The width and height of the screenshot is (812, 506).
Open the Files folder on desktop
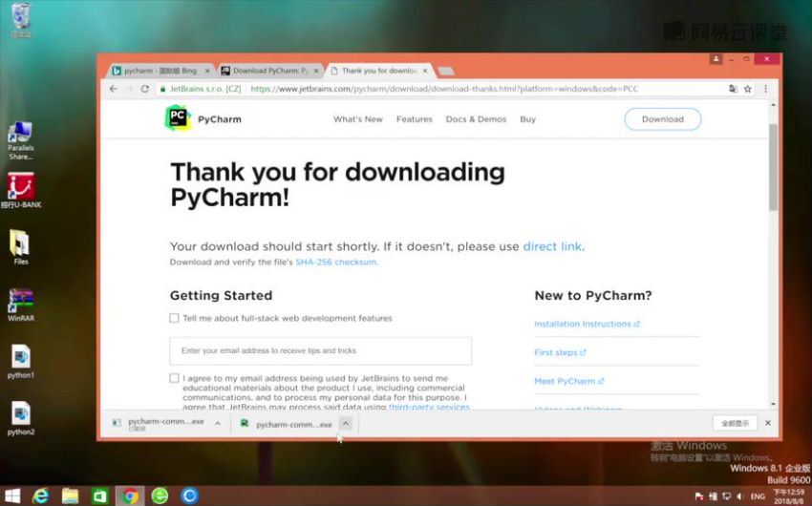pos(21,247)
